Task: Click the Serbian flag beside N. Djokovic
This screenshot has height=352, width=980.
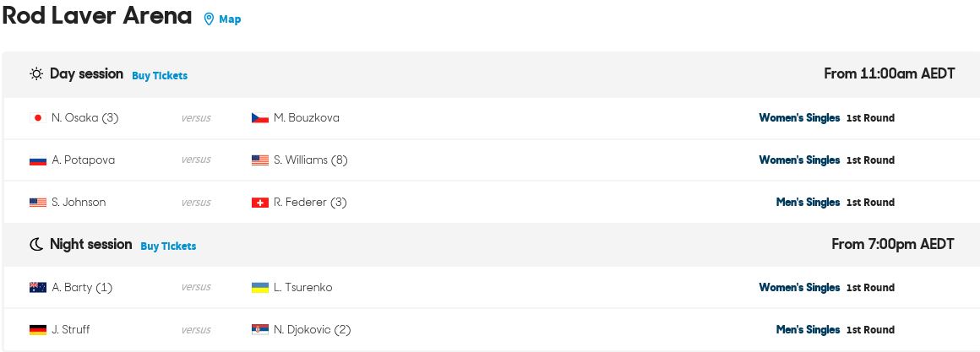Action: (260, 329)
